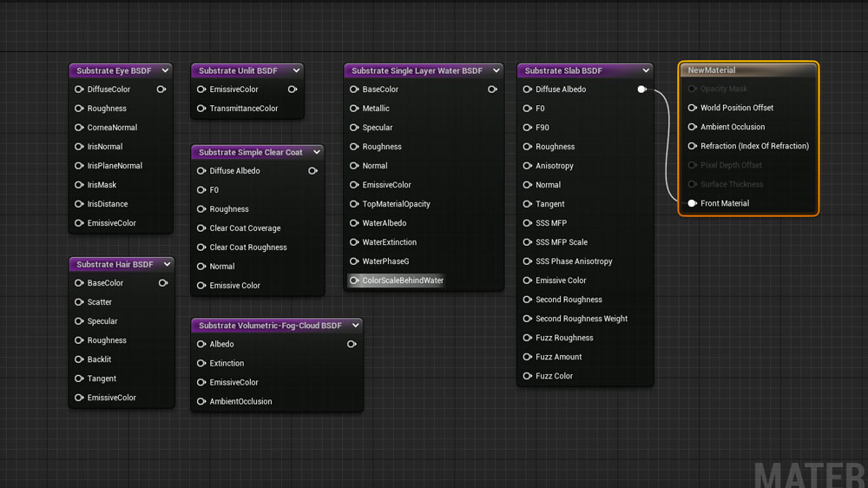Click the WaterExtinction input pin
This screenshot has width=868, height=488.
click(354, 242)
